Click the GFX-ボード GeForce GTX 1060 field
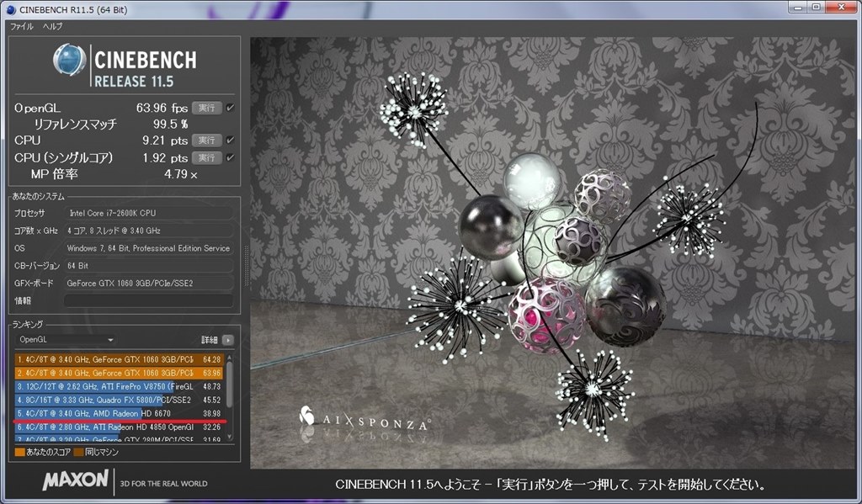Image resolution: width=862 pixels, height=504 pixels. point(148,283)
